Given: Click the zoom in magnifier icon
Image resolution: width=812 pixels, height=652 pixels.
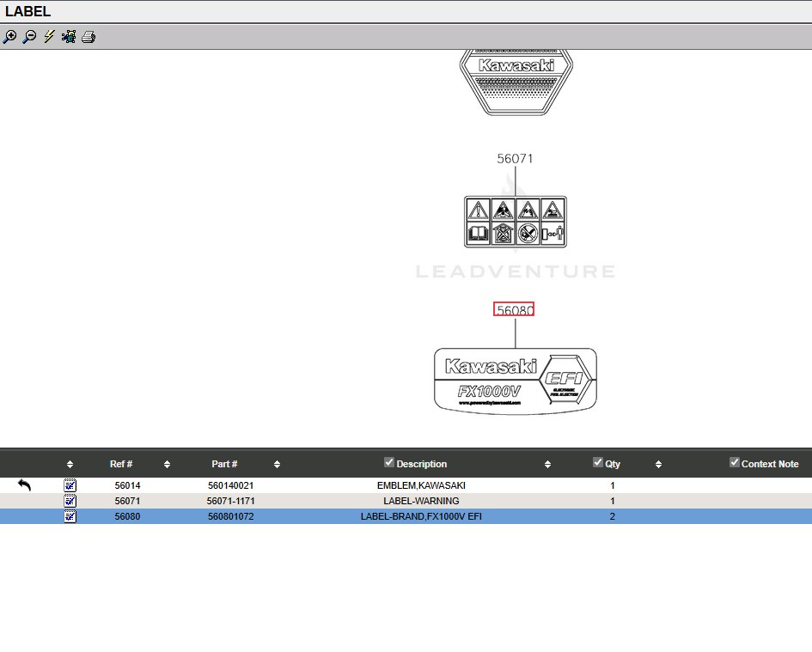Looking at the screenshot, I should point(9,37).
